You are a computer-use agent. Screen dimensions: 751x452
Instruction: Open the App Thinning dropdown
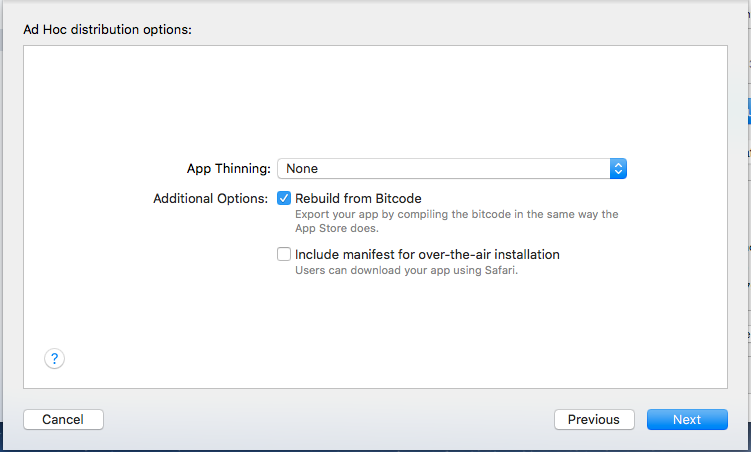(452, 169)
